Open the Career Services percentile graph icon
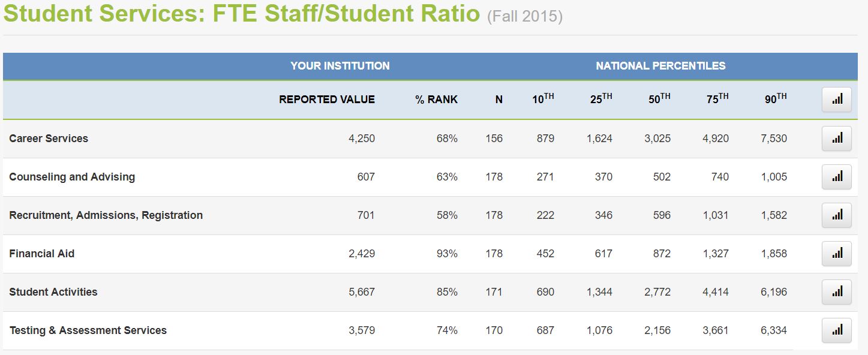Image resolution: width=868 pixels, height=355 pixels. click(x=836, y=139)
